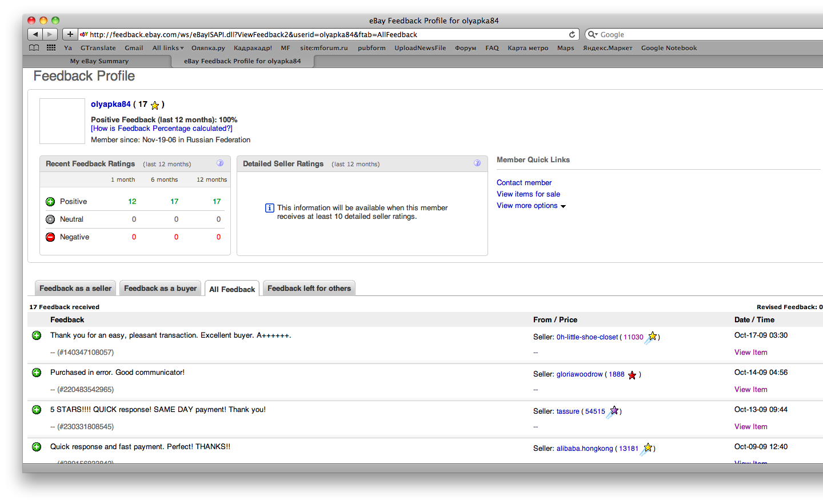The height and width of the screenshot is (504, 823).
Task: Open the Feedback left for others tab
Action: coord(309,288)
